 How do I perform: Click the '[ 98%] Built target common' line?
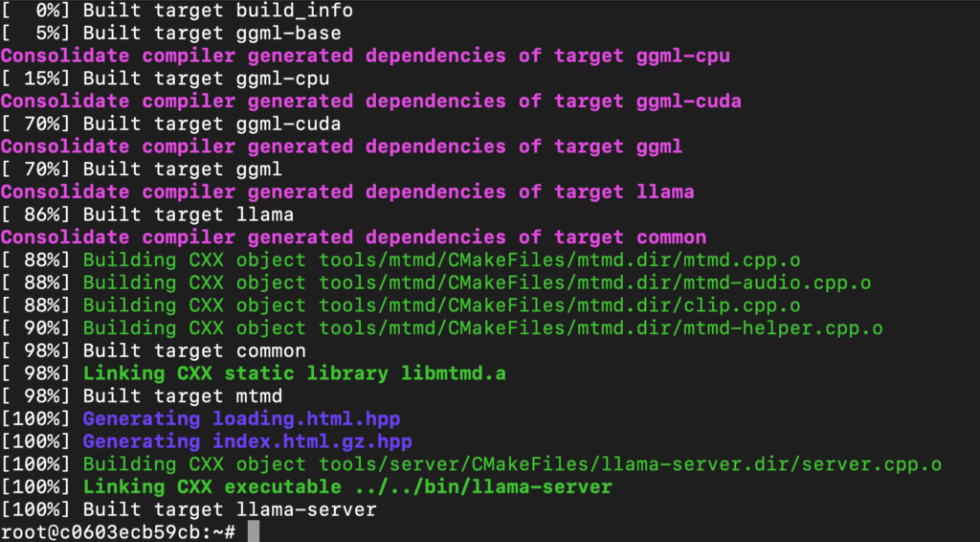153,350
